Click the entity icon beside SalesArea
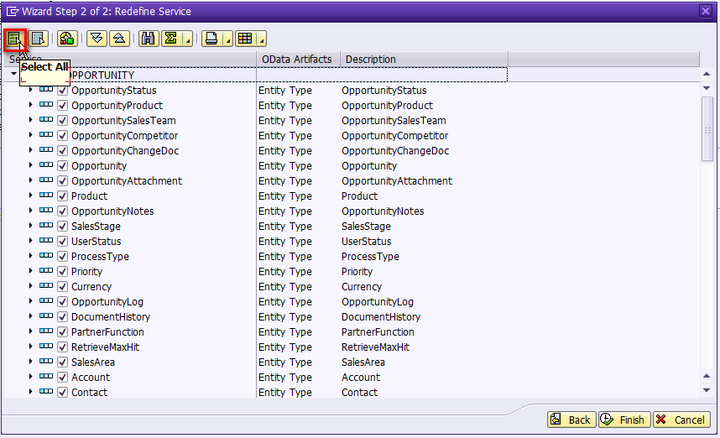Screen dimensions: 720x438 coord(46,361)
